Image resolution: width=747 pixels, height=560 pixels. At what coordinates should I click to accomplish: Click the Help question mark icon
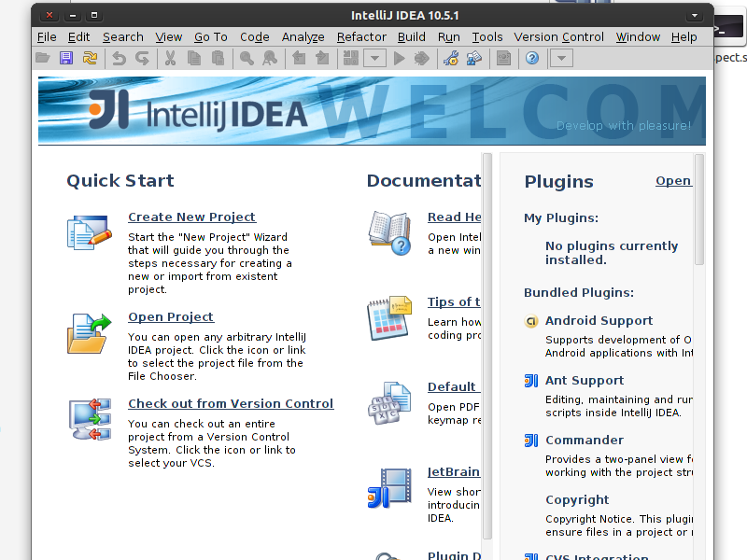point(532,59)
